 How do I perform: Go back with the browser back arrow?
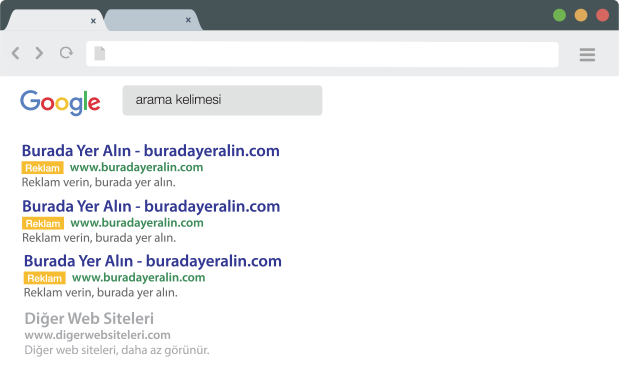tap(15, 53)
